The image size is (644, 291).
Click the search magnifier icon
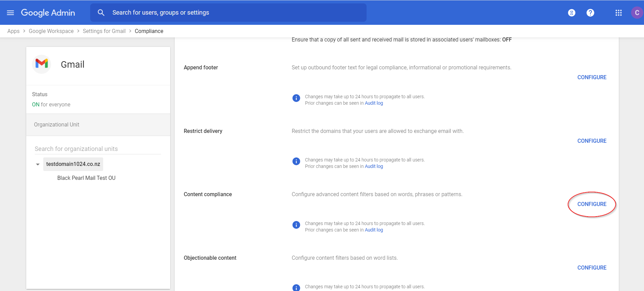coord(101,13)
